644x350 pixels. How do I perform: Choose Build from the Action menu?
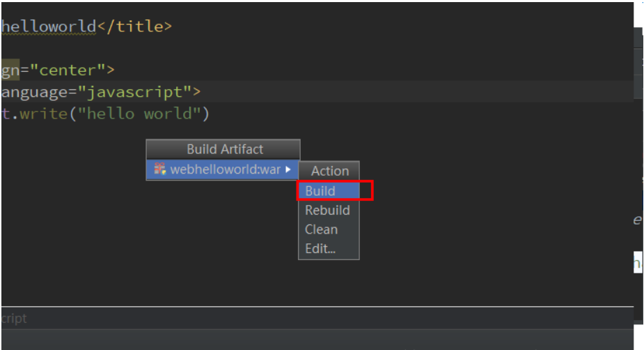click(329, 191)
